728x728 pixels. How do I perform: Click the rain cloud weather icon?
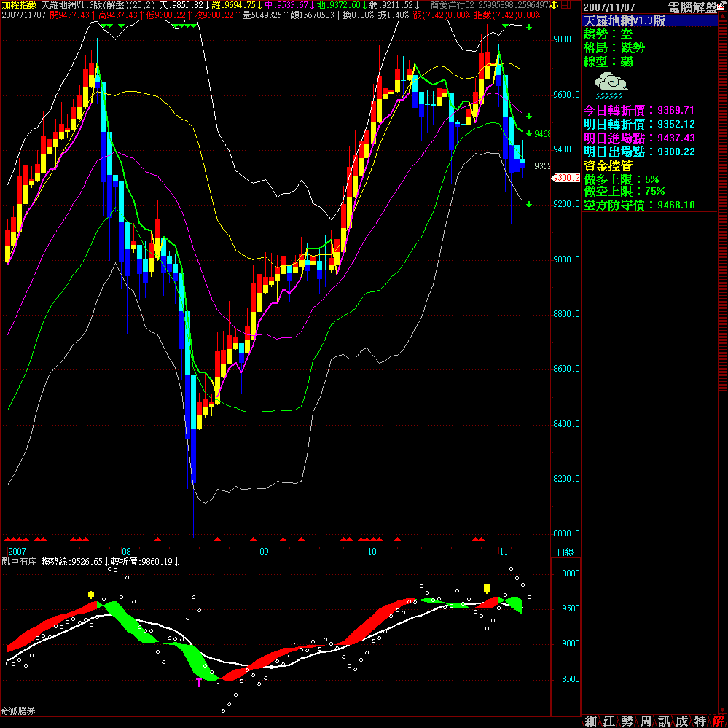pos(611,85)
